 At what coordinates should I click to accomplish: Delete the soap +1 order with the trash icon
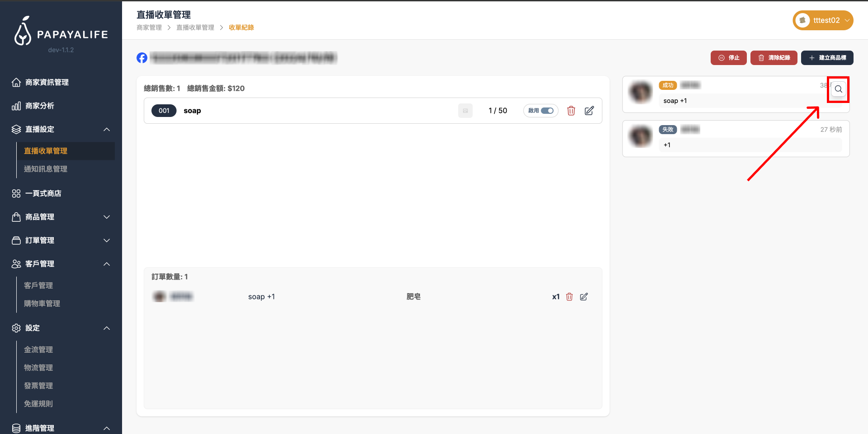pyautogui.click(x=569, y=297)
